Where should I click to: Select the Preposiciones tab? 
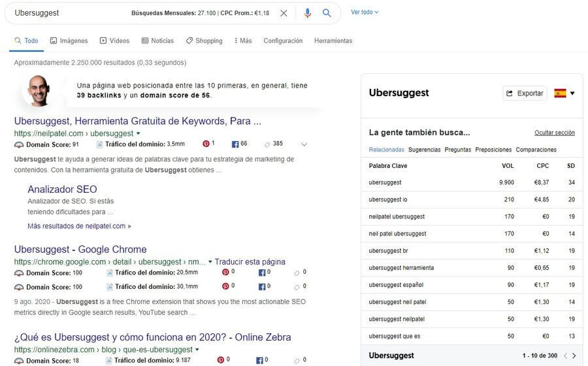click(493, 150)
